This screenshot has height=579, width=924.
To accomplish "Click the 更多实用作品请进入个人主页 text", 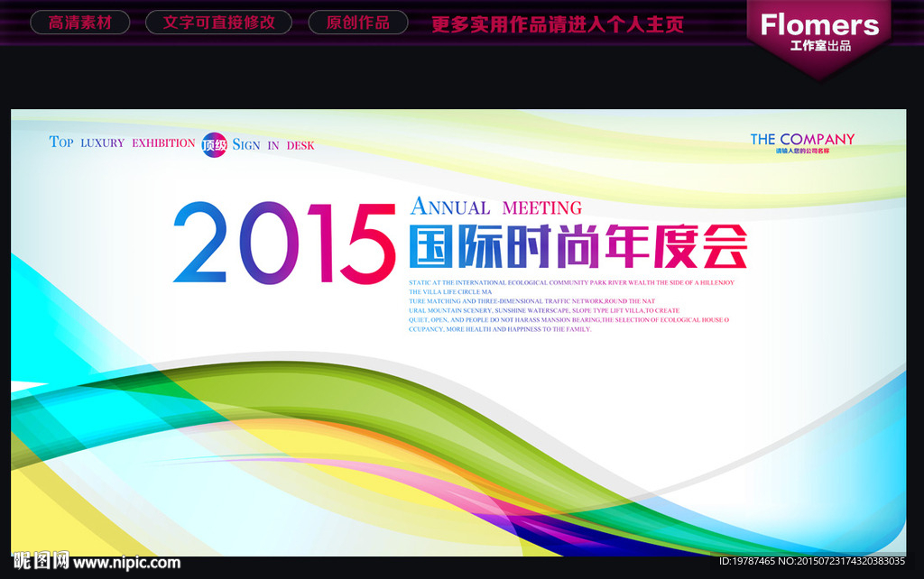I will pos(558,24).
